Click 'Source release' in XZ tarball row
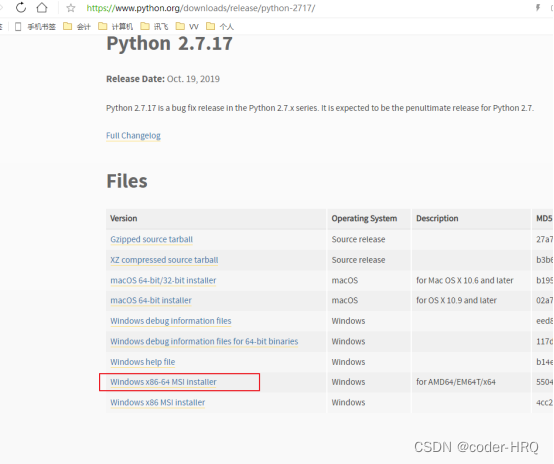Viewport: 554px width, 464px height. [358, 260]
